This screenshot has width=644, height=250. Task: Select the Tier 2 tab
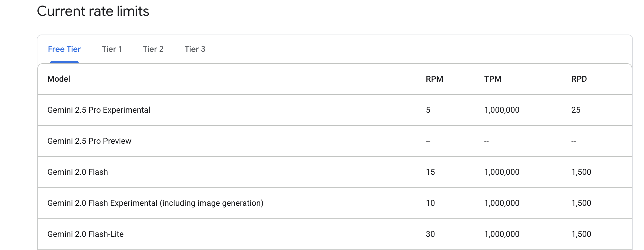click(x=153, y=49)
